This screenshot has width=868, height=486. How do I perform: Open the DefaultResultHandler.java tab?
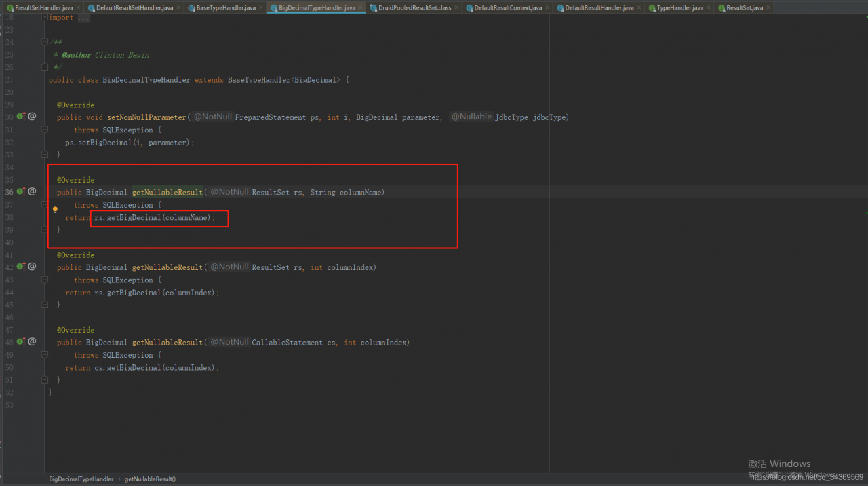coord(599,7)
